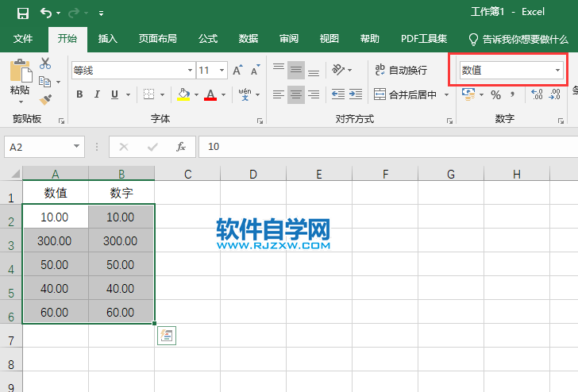Screen dimensions: 578x392
Task: Select Middle Align icon
Action: click(296, 70)
